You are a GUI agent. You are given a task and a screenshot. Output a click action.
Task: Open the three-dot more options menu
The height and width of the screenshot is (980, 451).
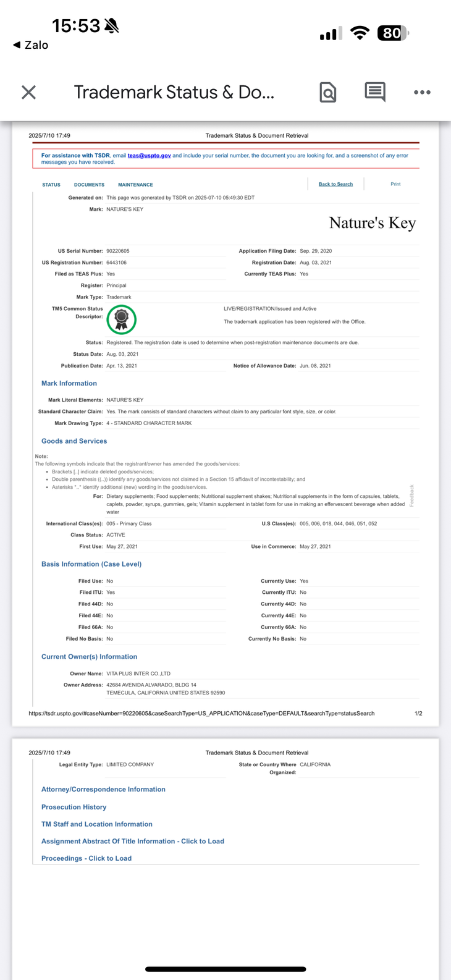(x=422, y=93)
